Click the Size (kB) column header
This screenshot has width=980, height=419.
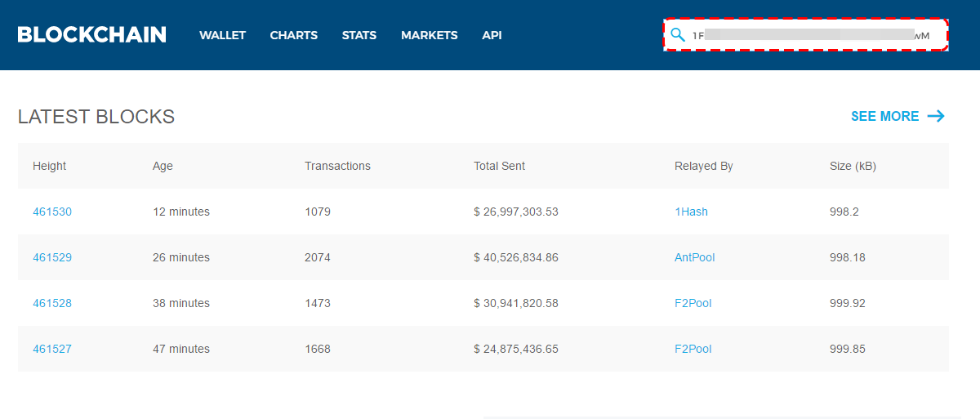pyautogui.click(x=853, y=166)
